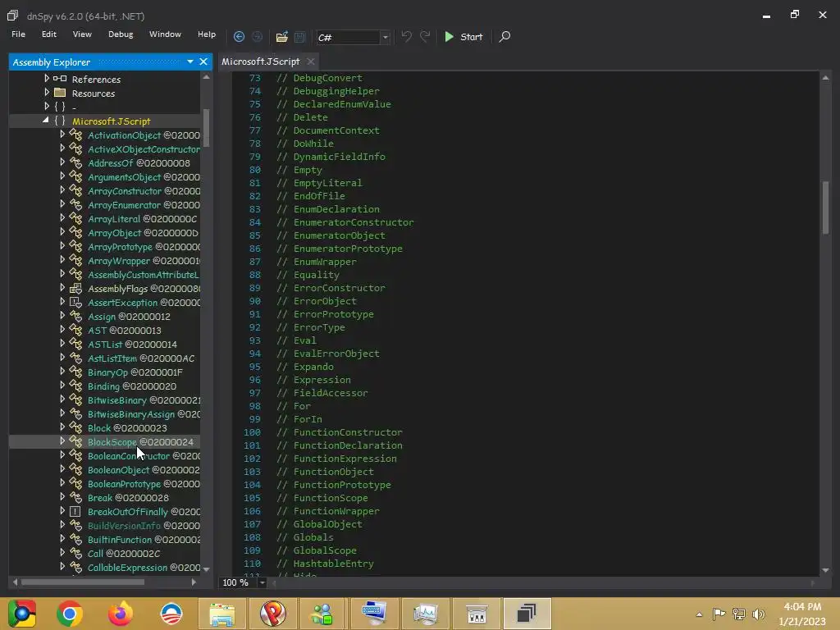Click the Resources folder icon
This screenshot has width=840, height=630.
(60, 93)
